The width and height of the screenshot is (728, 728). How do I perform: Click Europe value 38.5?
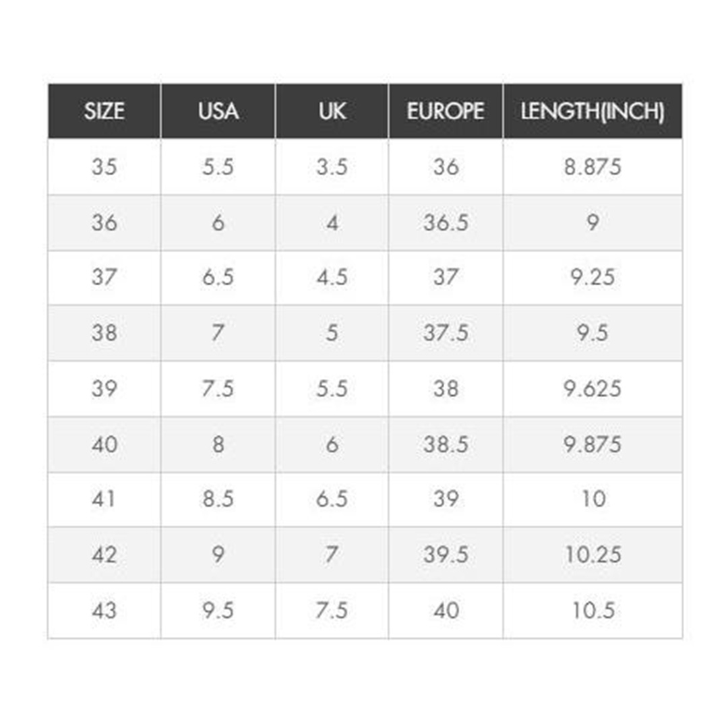click(x=446, y=444)
